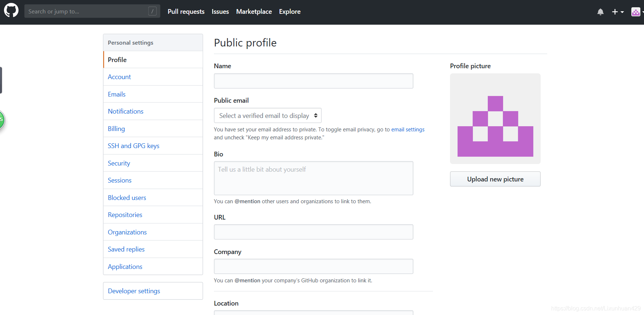Click the Name input field

point(314,81)
